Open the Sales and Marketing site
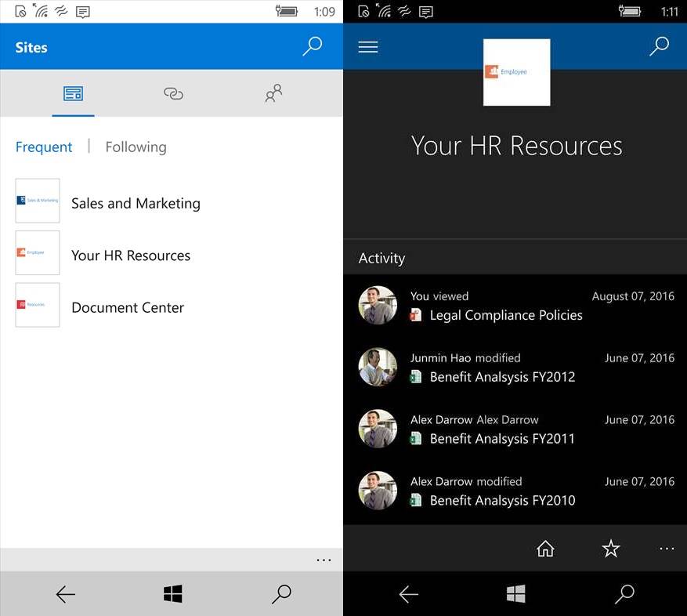 tap(135, 202)
